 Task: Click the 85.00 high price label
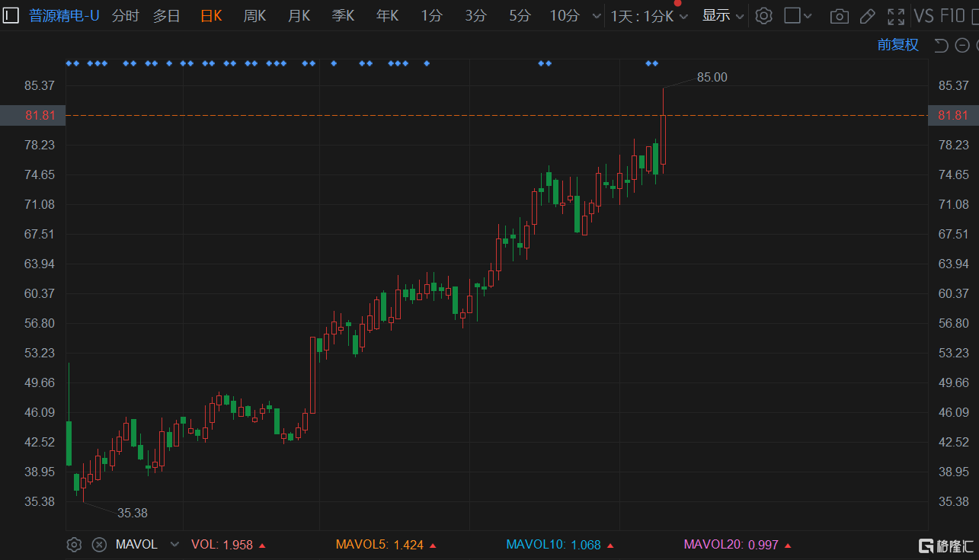pyautogui.click(x=712, y=77)
